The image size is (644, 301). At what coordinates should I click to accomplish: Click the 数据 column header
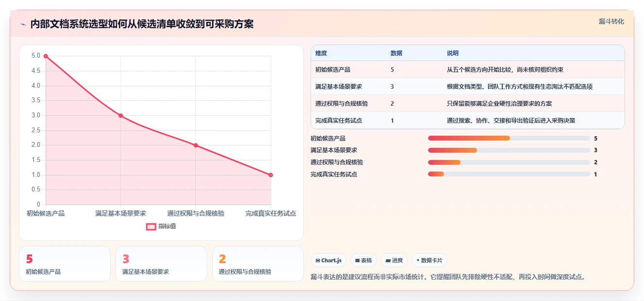[x=396, y=53]
